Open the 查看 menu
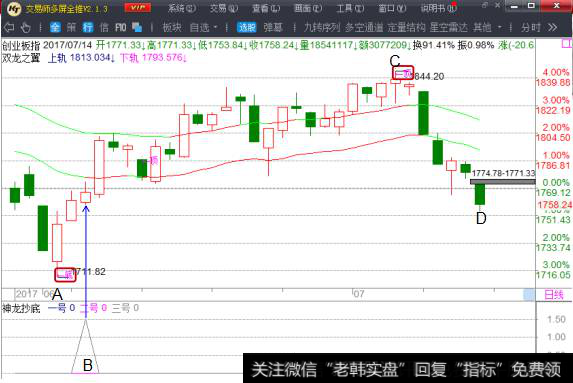This screenshot has height=383, width=573. click(x=266, y=8)
